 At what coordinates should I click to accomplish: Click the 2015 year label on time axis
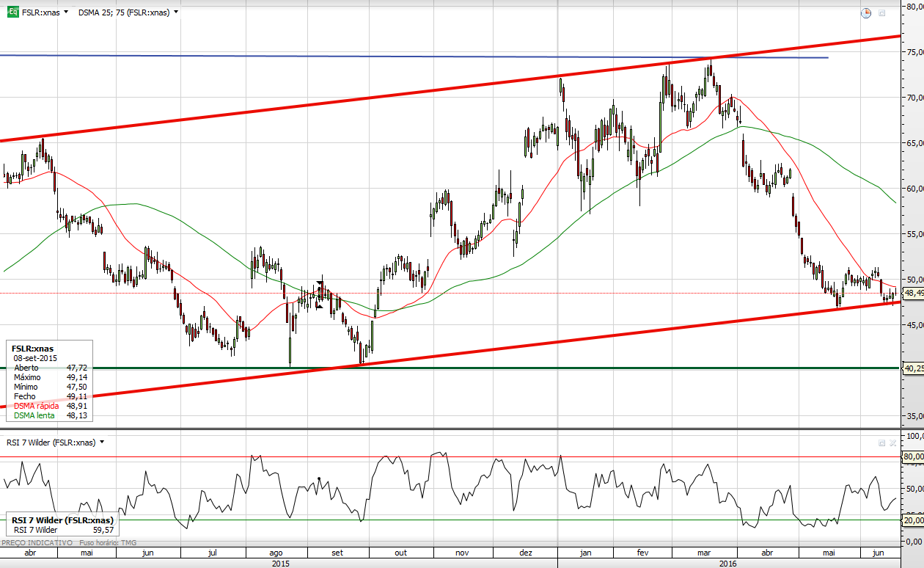[x=280, y=563]
